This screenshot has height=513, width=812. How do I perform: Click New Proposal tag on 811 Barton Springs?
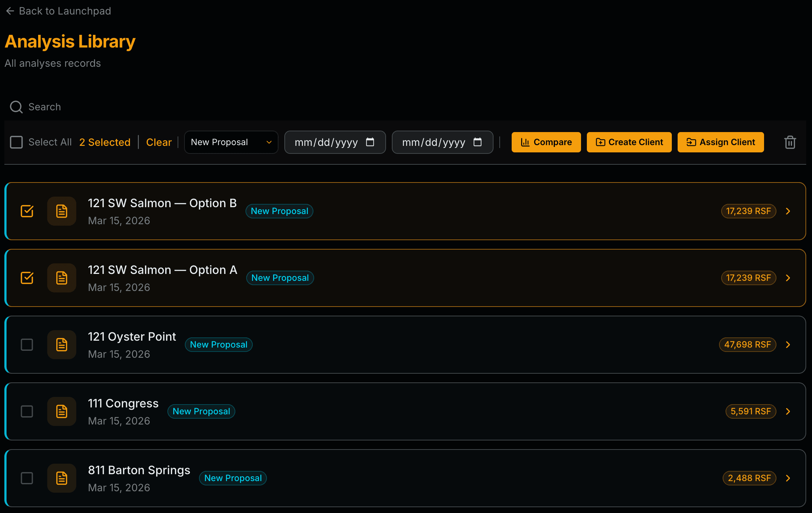click(233, 478)
